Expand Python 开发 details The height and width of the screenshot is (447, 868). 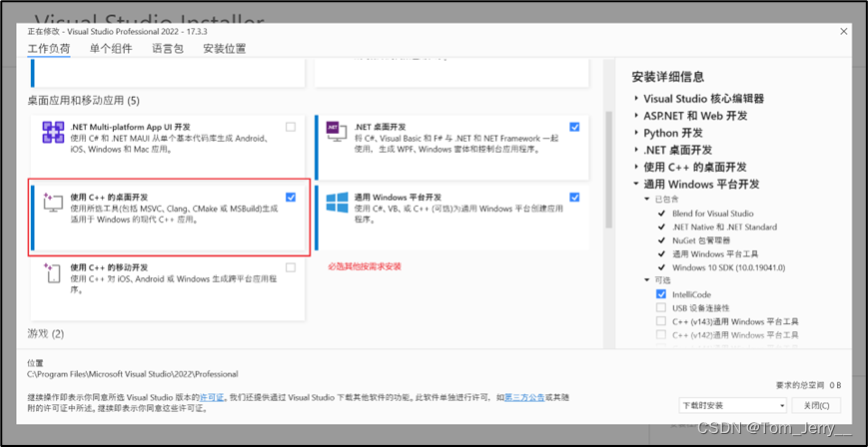(x=636, y=133)
